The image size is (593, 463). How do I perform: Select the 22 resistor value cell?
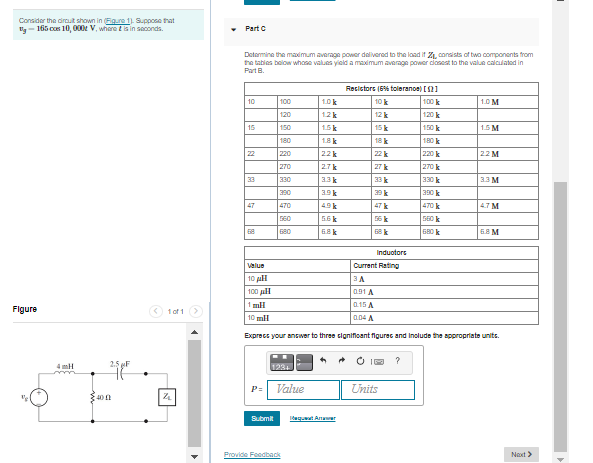coord(261,154)
